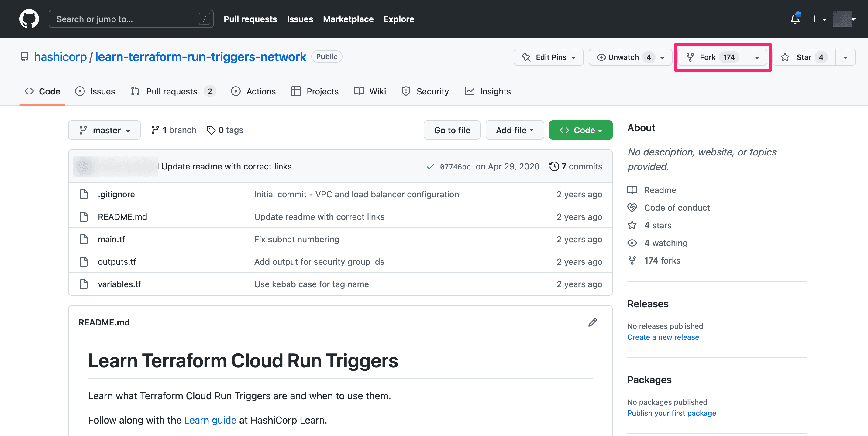
Task: Click Publish your first package
Action: (x=672, y=413)
